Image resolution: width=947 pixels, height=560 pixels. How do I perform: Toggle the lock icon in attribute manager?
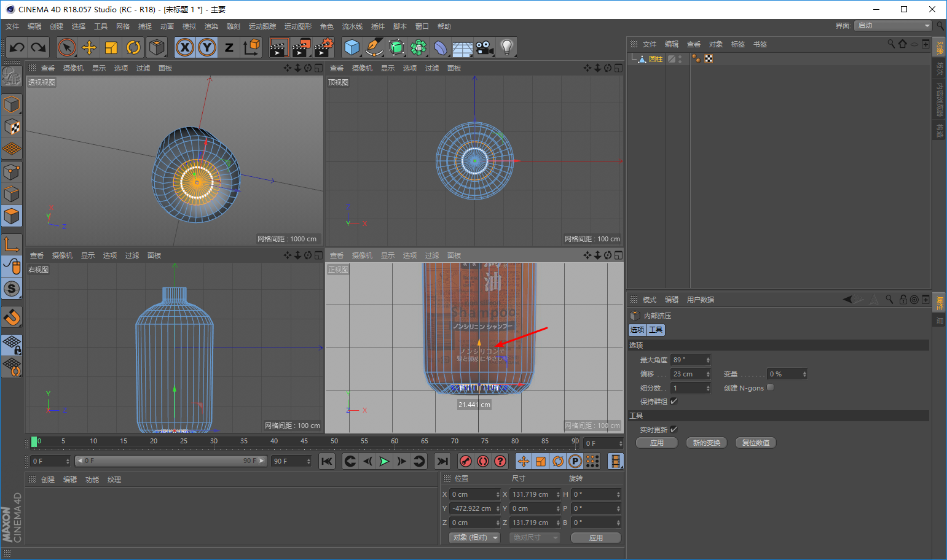903,300
